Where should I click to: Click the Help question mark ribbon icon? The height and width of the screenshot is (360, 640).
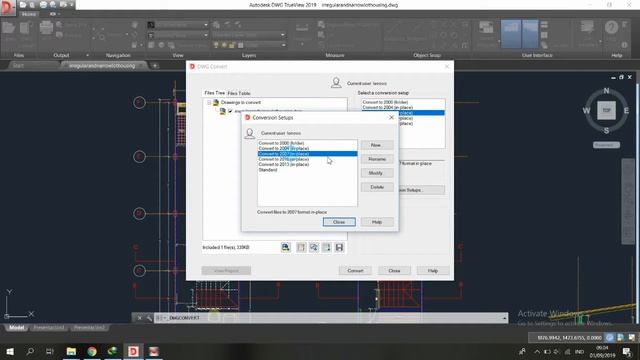click(x=611, y=27)
